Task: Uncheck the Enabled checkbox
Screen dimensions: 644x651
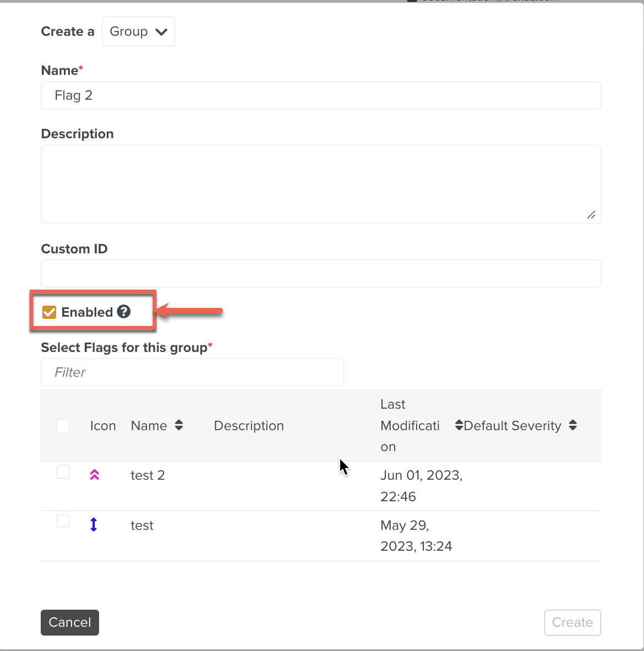Action: 50,312
